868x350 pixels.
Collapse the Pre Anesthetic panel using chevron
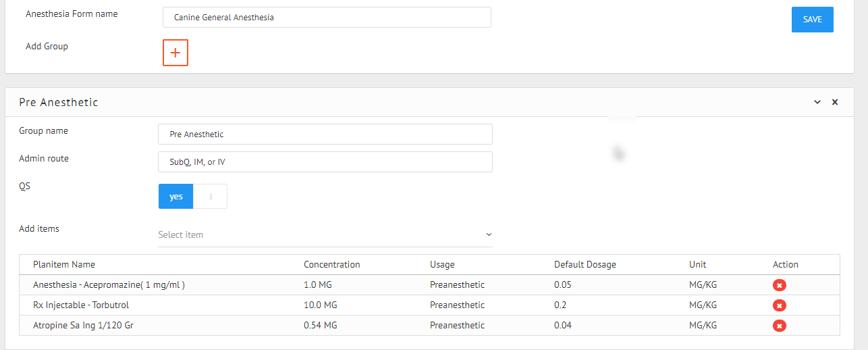(817, 102)
